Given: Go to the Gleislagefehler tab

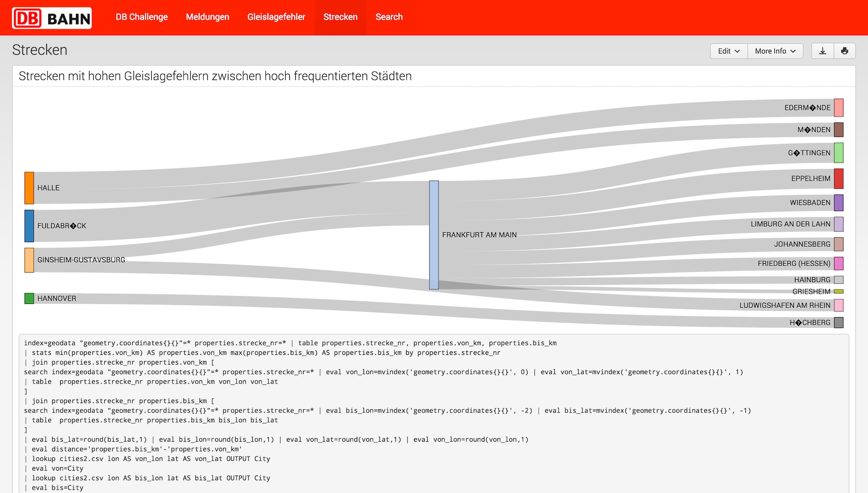Looking at the screenshot, I should [276, 17].
